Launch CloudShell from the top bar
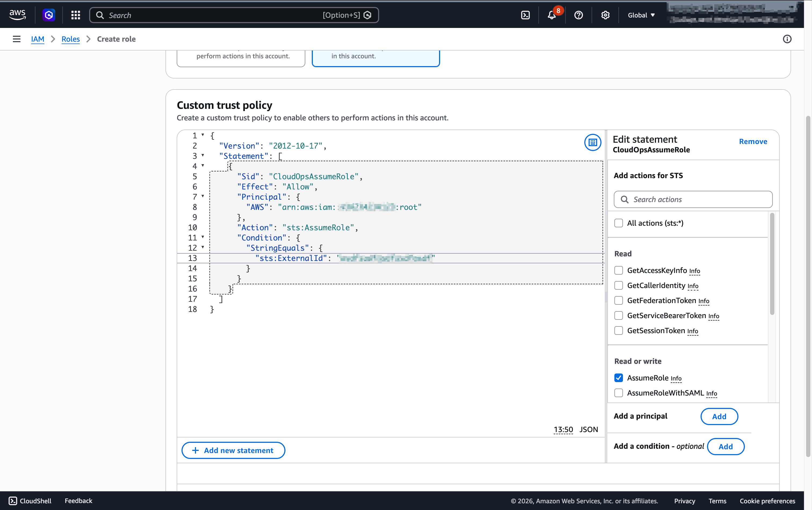 (525, 15)
